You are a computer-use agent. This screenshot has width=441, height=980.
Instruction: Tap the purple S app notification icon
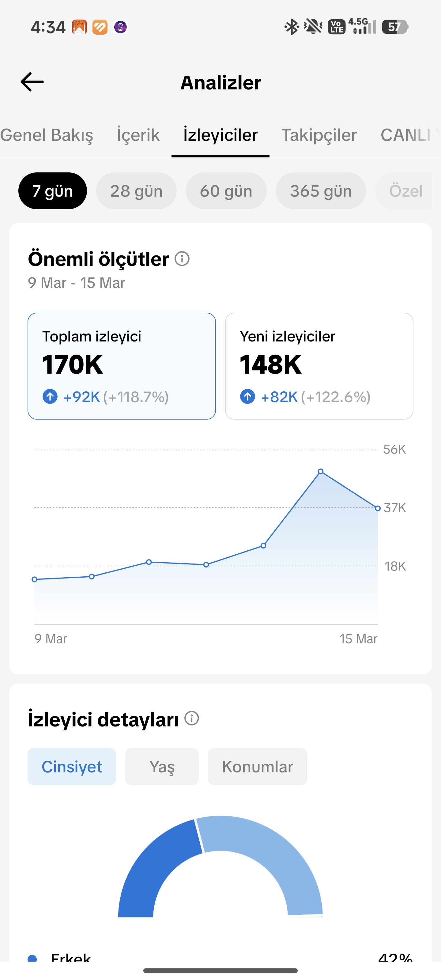120,27
